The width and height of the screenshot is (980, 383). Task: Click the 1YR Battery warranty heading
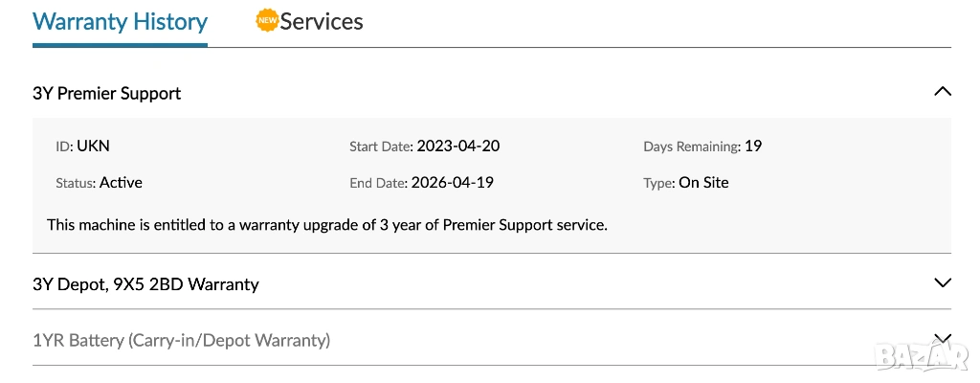(181, 340)
